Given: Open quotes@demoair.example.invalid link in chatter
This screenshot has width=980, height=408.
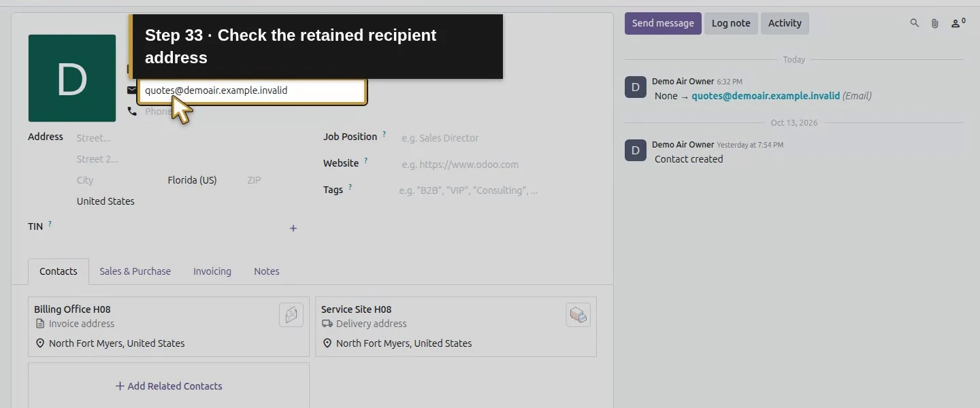Looking at the screenshot, I should [x=766, y=96].
